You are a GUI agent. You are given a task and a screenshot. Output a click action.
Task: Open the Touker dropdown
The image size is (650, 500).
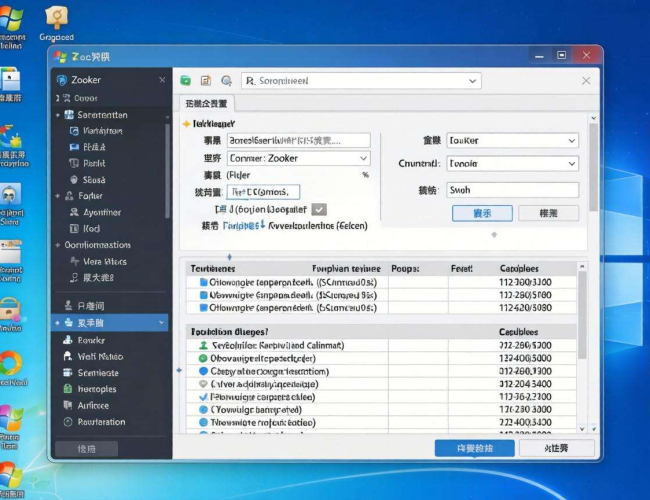572,141
